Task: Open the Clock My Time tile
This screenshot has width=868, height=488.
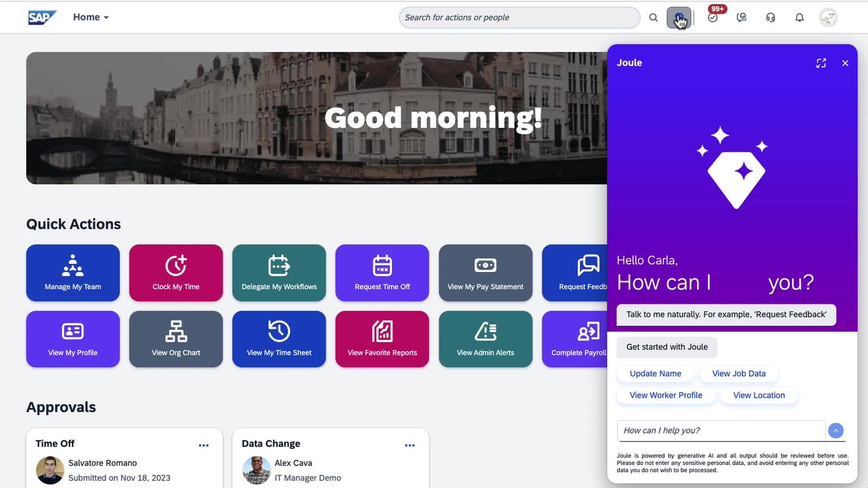Action: 176,273
